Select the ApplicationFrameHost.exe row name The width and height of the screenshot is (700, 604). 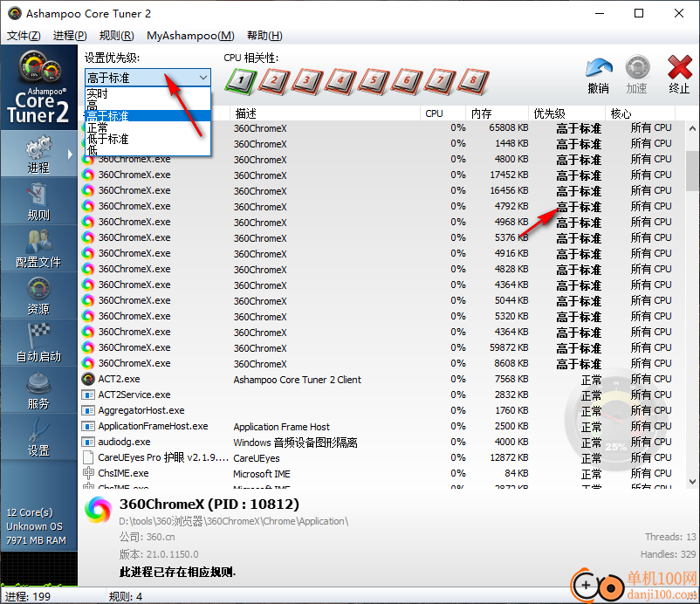tap(153, 426)
